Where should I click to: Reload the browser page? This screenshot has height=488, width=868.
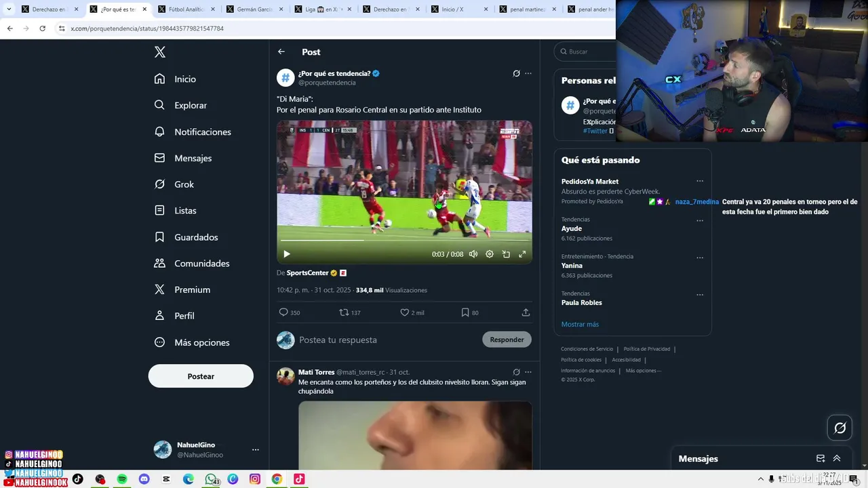tap(43, 28)
